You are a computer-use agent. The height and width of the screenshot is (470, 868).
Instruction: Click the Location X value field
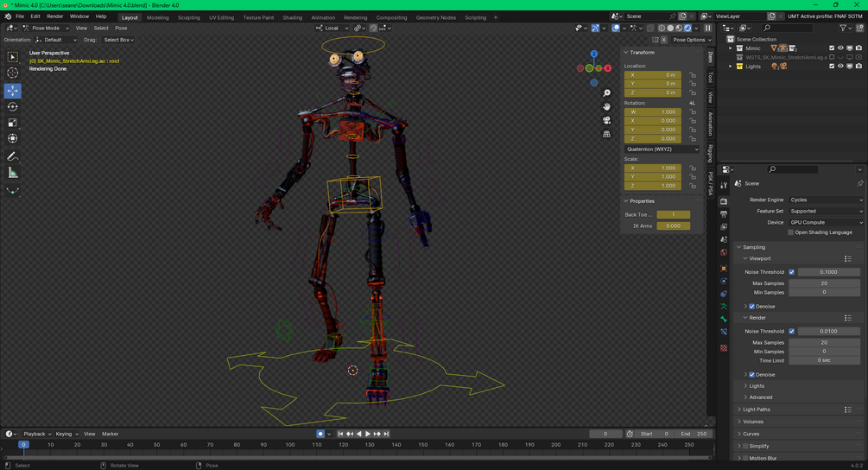click(x=653, y=75)
